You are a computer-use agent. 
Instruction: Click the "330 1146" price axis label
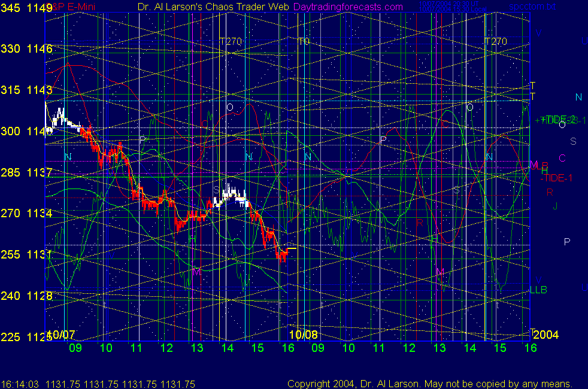[26, 48]
